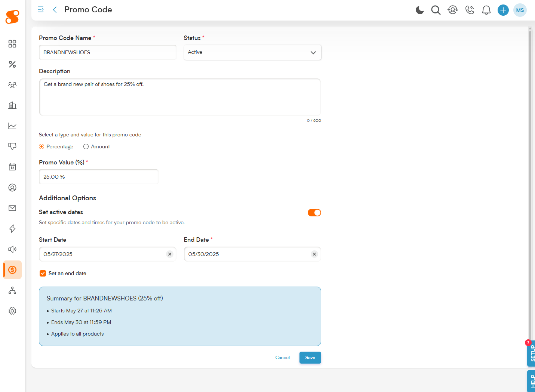
Task: Select the Percentage radio option
Action: point(41,146)
